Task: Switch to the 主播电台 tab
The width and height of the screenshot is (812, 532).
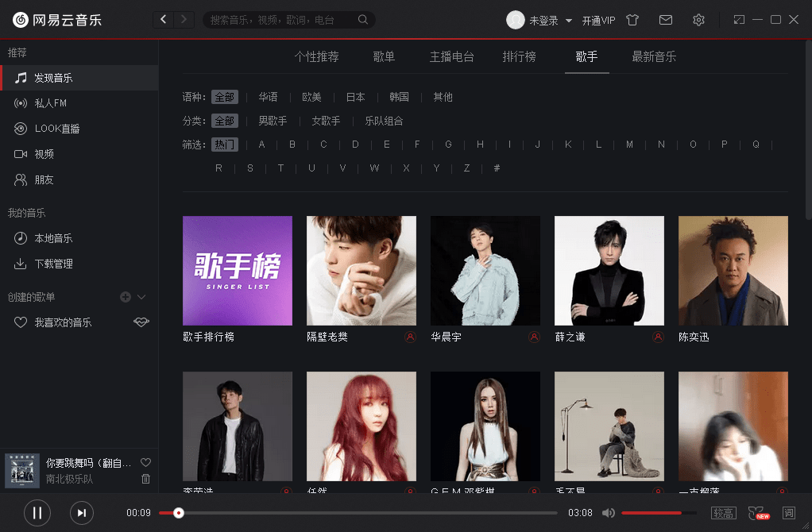Action: [x=451, y=56]
